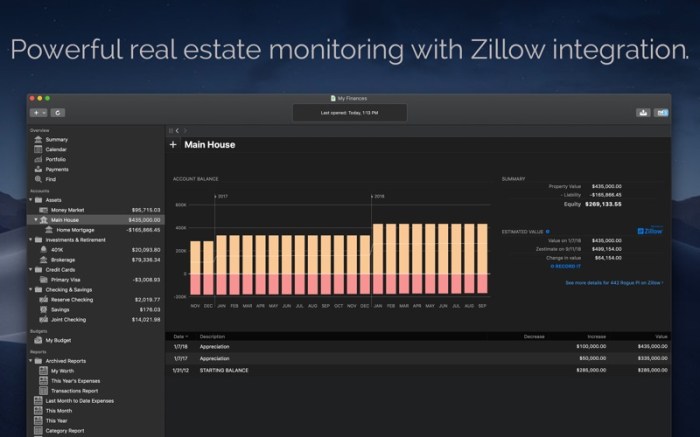The height and width of the screenshot is (437, 700).
Task: Click the import/download toolbar icon
Action: [643, 113]
